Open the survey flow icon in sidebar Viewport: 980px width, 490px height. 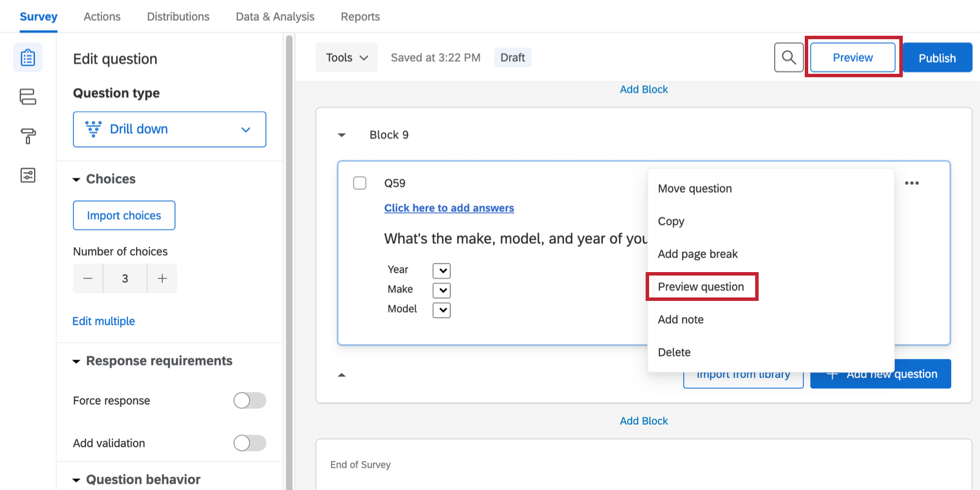pos(28,97)
